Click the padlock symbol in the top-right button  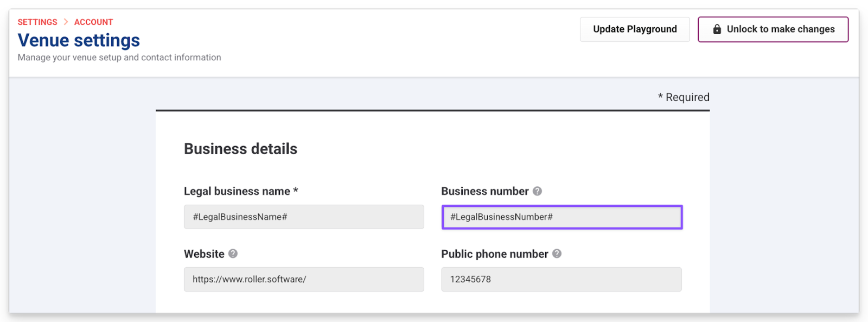[x=717, y=29]
